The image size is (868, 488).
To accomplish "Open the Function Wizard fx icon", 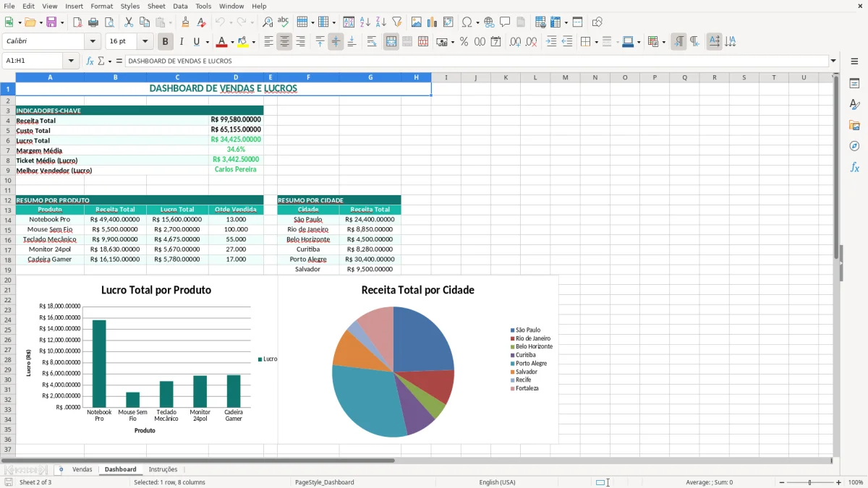I will click(90, 61).
